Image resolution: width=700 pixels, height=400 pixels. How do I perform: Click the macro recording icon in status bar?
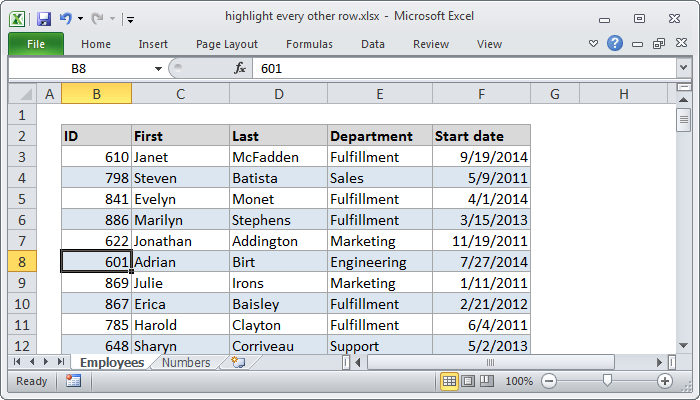(x=74, y=381)
